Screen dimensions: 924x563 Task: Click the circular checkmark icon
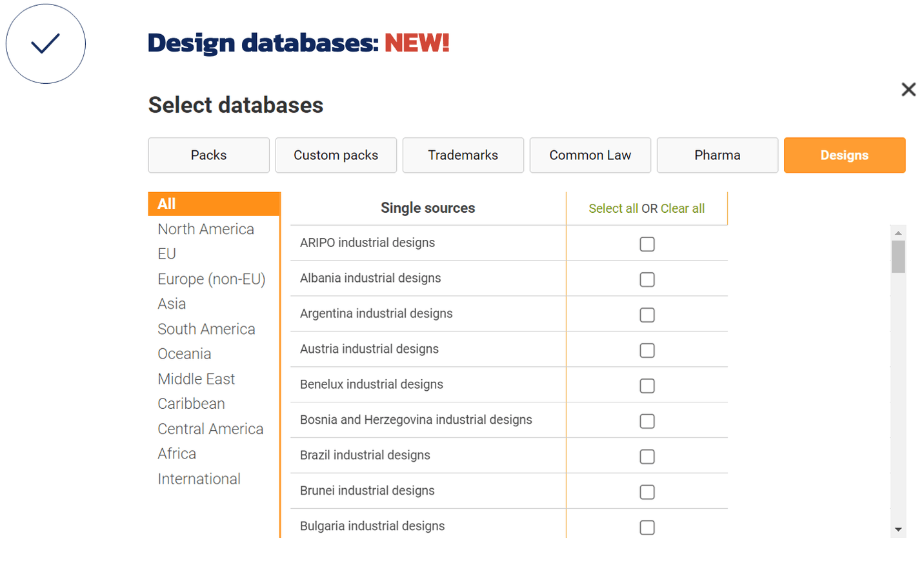pos(45,43)
